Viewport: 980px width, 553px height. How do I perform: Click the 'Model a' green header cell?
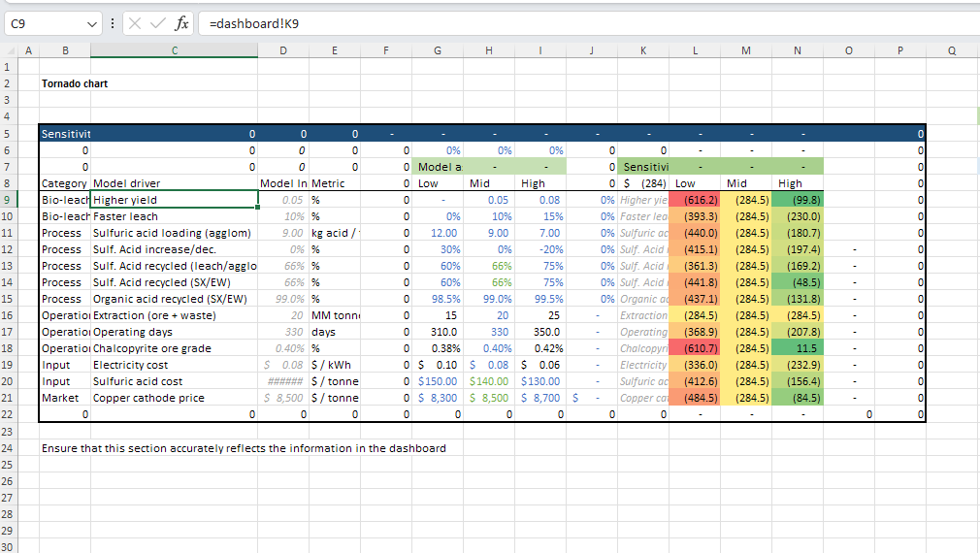point(438,167)
